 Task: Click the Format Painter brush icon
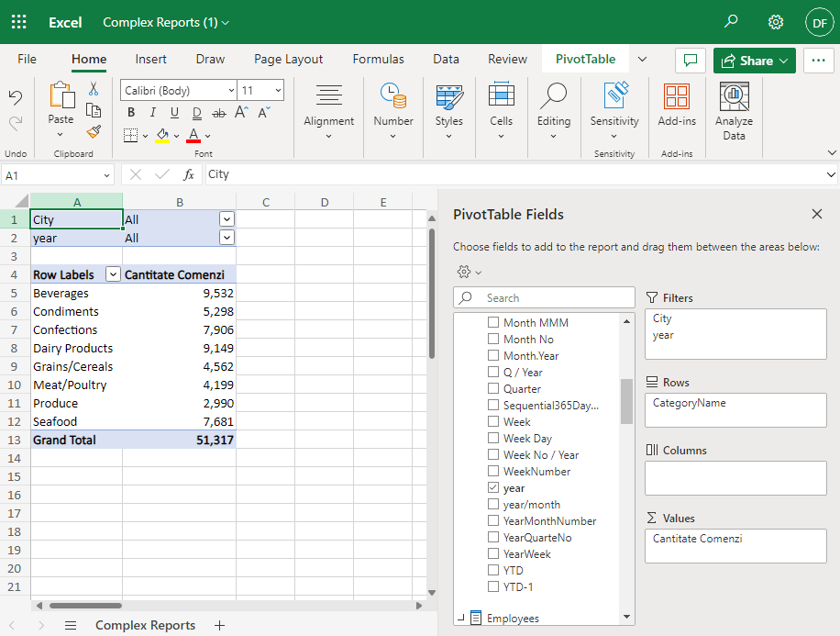click(x=93, y=131)
